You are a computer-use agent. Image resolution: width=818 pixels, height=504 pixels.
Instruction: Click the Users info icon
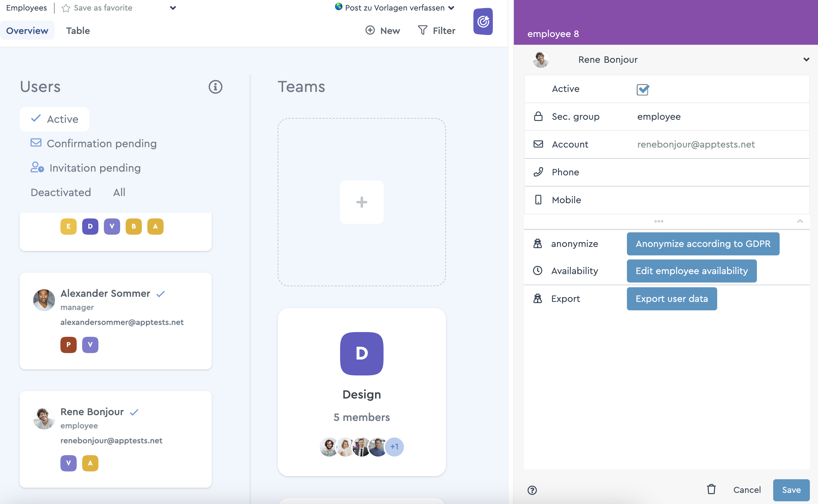(x=215, y=87)
